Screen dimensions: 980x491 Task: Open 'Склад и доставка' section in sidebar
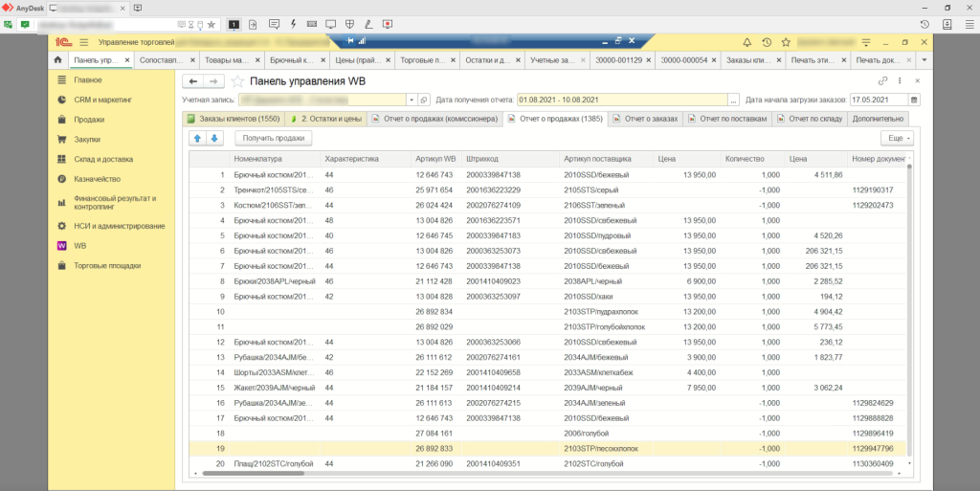[x=103, y=159]
